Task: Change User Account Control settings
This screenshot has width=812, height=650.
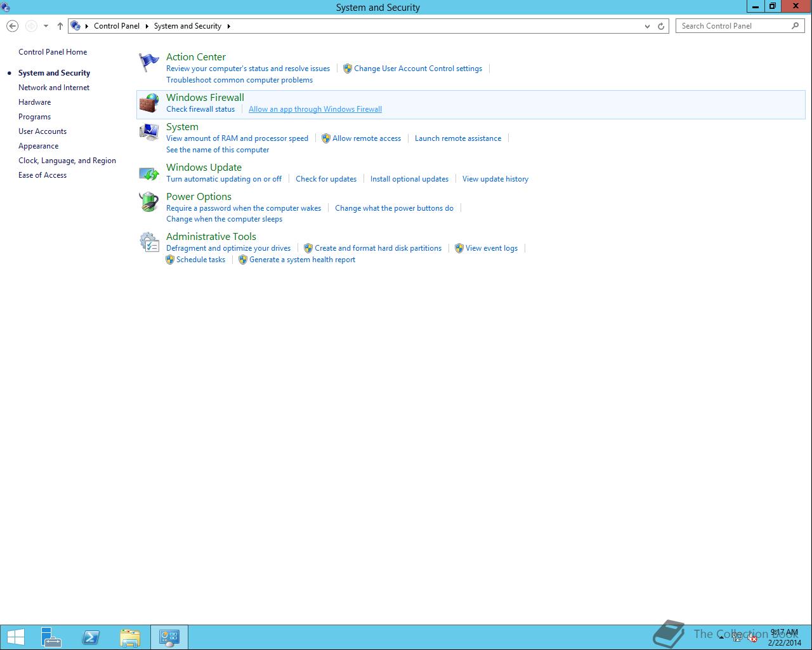Action: click(417, 69)
